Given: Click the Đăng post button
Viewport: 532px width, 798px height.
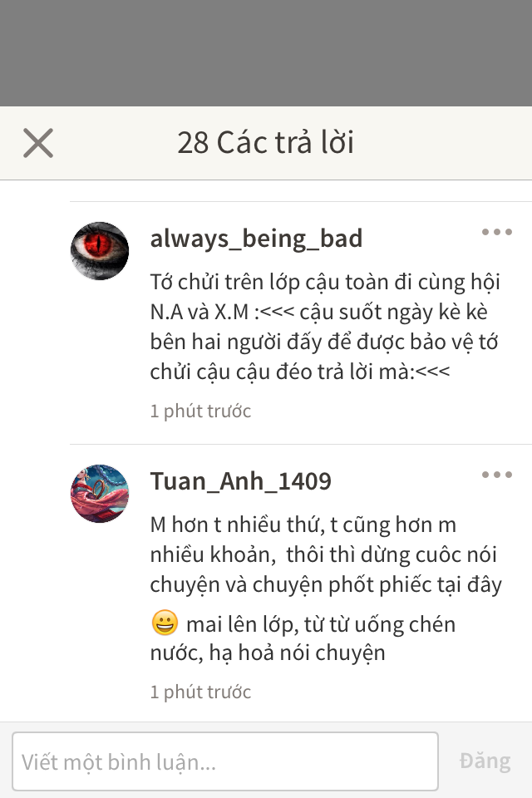Looking at the screenshot, I should point(485,761).
